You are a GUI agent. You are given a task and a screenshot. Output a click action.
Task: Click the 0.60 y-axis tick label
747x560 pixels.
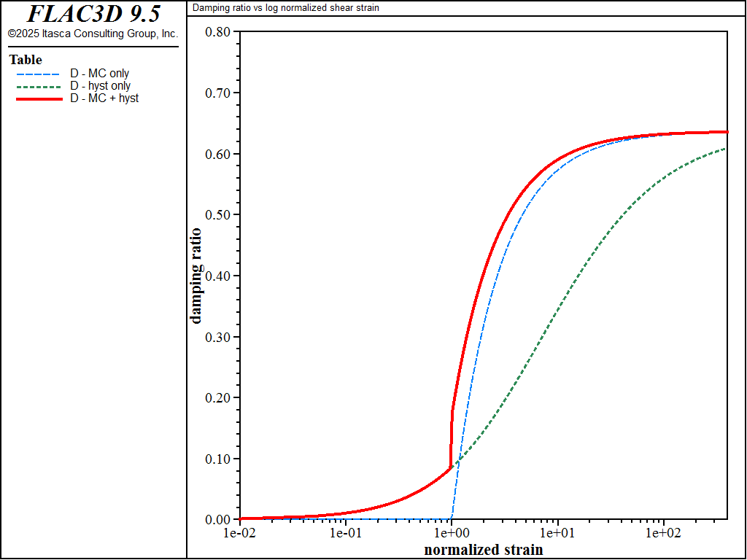click(x=217, y=154)
